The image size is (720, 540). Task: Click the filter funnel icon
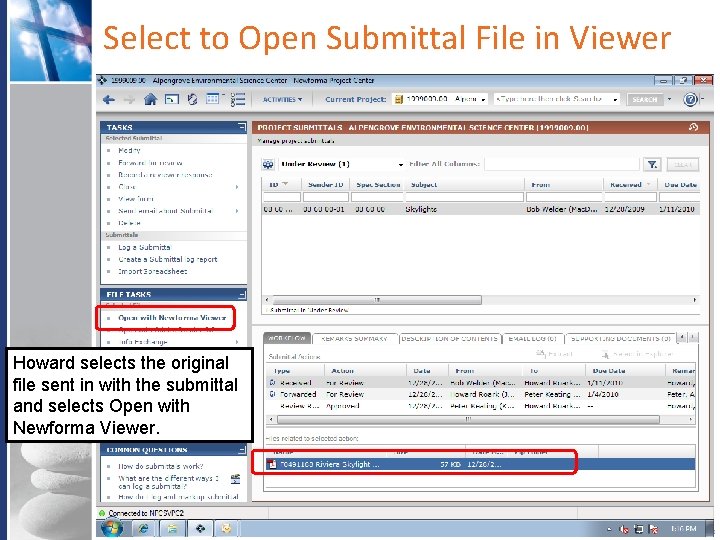[652, 164]
